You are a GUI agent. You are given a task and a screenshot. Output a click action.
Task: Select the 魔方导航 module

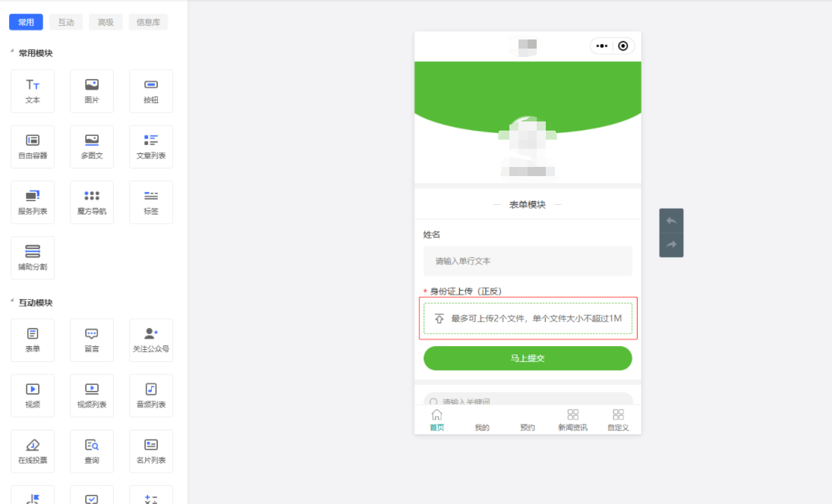92,203
